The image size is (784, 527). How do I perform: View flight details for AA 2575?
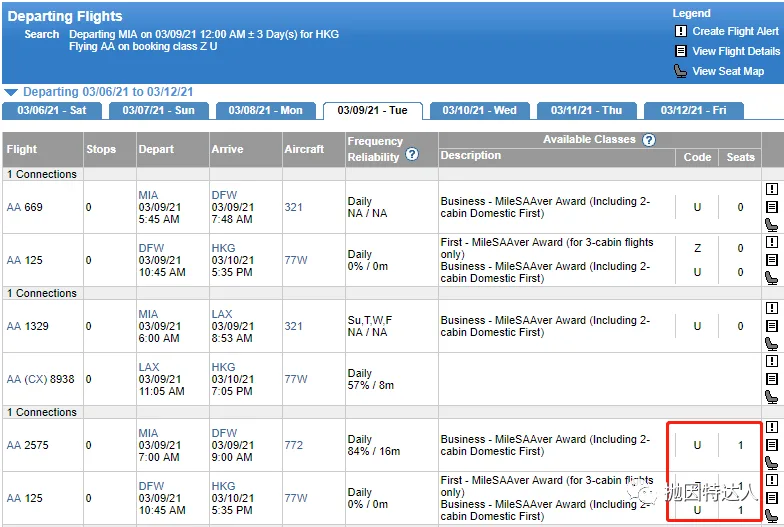[x=772, y=445]
